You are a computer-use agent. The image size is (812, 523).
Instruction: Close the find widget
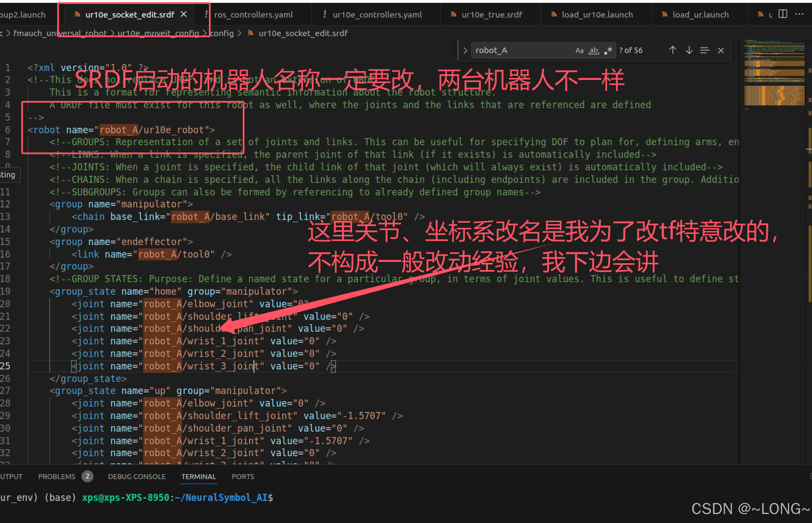click(721, 51)
